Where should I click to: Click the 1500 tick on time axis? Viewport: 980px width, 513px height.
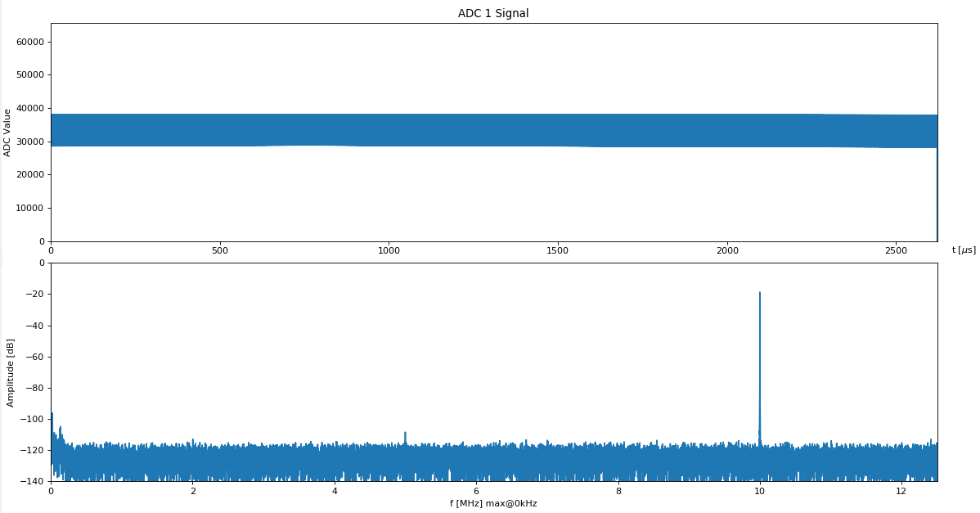point(558,250)
